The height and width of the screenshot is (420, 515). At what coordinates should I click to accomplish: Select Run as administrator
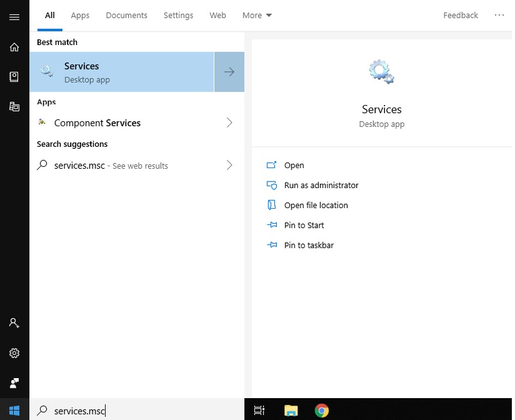[321, 186]
